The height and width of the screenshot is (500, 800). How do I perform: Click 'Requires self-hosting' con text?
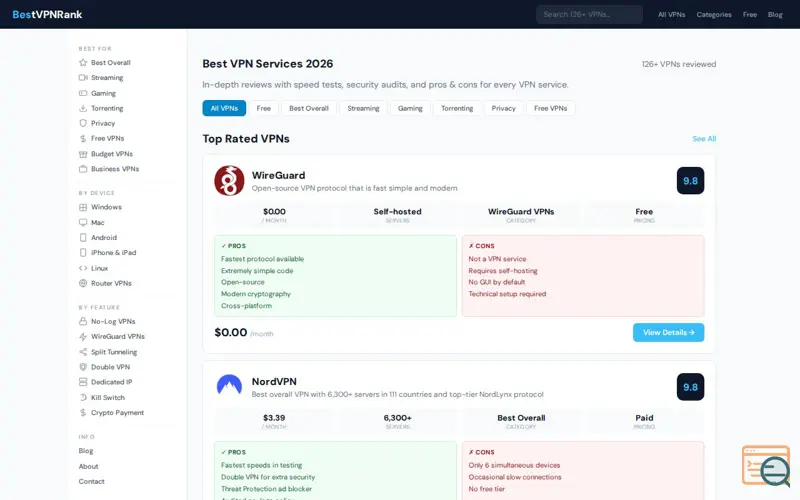(x=503, y=270)
